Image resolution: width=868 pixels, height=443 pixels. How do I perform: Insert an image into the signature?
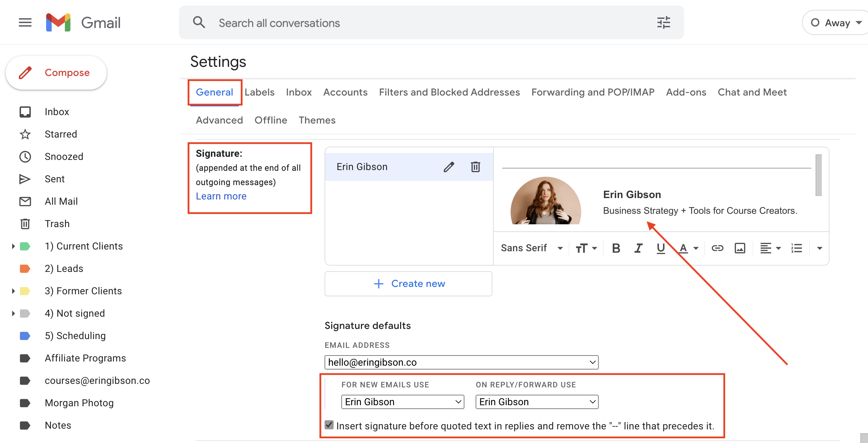[x=740, y=248]
